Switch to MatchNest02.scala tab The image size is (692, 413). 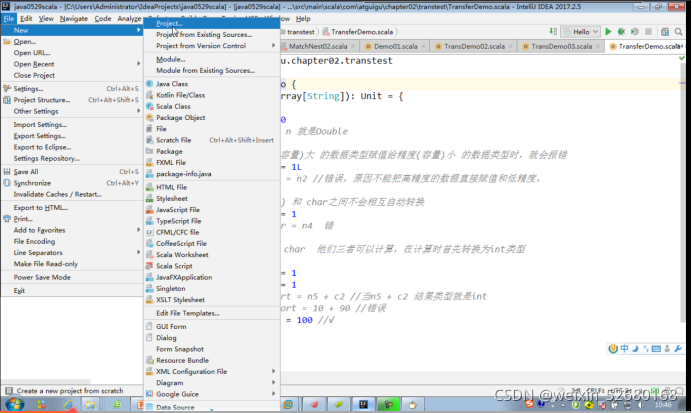pos(318,46)
